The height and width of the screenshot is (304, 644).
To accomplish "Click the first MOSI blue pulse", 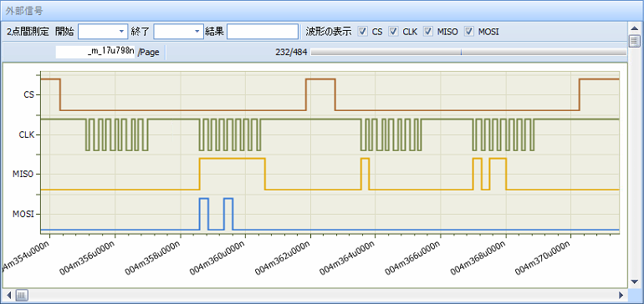I will click(204, 214).
